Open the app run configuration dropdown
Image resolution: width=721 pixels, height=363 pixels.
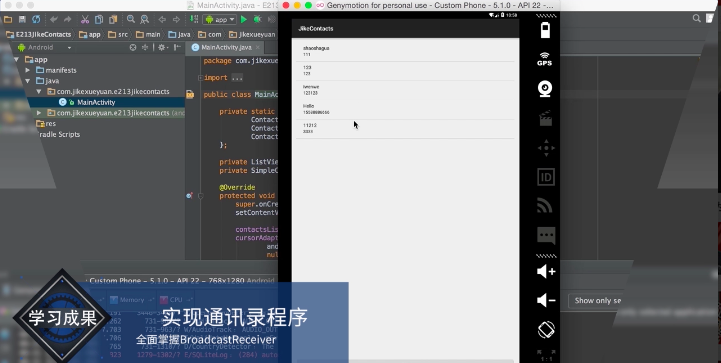point(220,19)
